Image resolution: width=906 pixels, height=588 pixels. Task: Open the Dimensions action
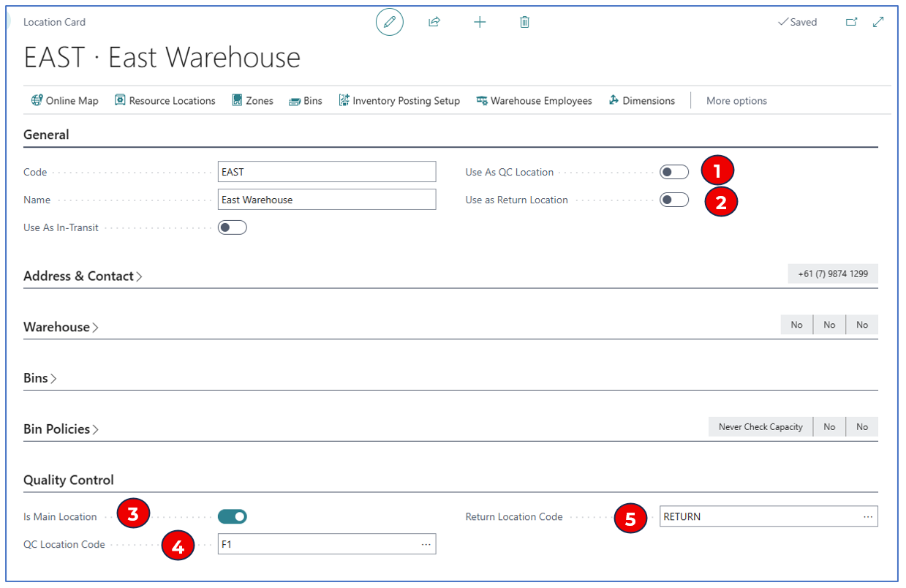click(641, 101)
